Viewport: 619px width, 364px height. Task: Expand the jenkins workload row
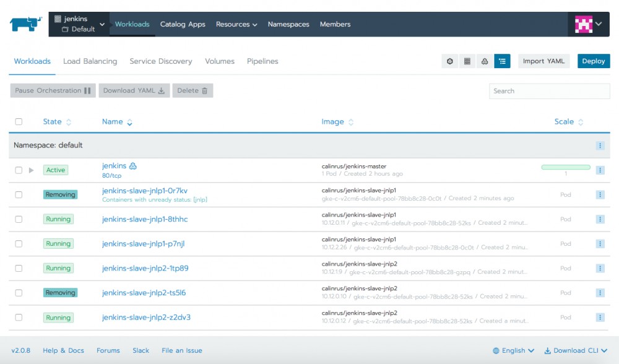[x=32, y=169]
